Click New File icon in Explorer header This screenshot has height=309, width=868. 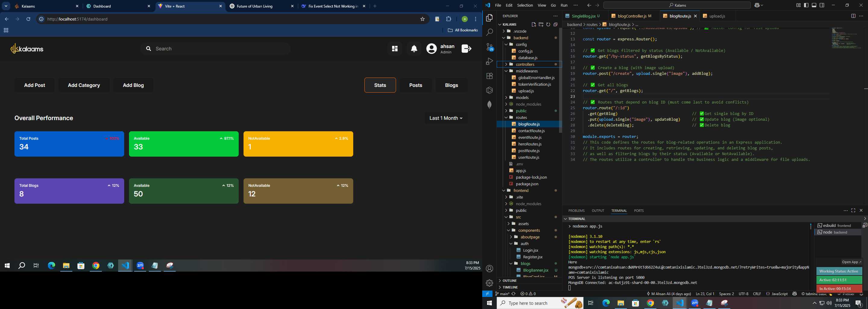tap(534, 24)
